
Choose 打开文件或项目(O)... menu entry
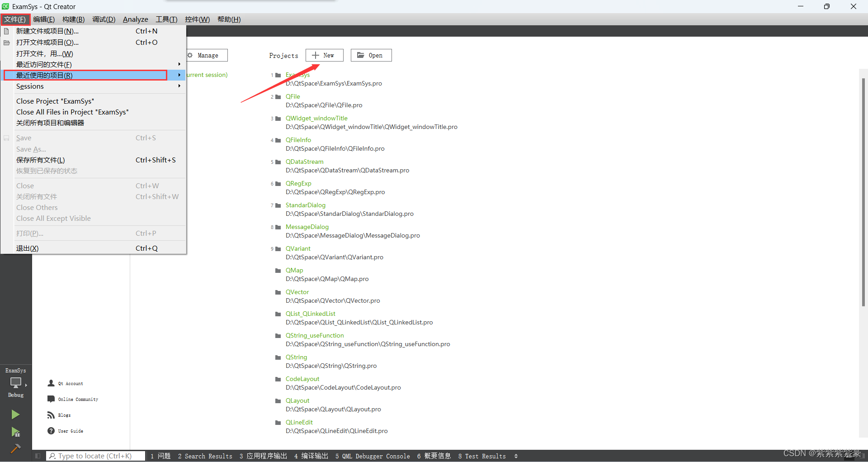[x=94, y=43]
